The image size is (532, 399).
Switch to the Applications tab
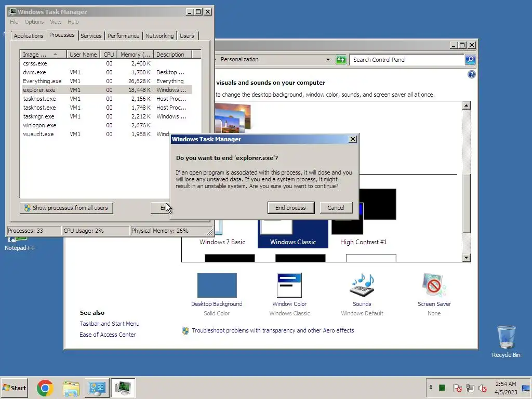(29, 36)
